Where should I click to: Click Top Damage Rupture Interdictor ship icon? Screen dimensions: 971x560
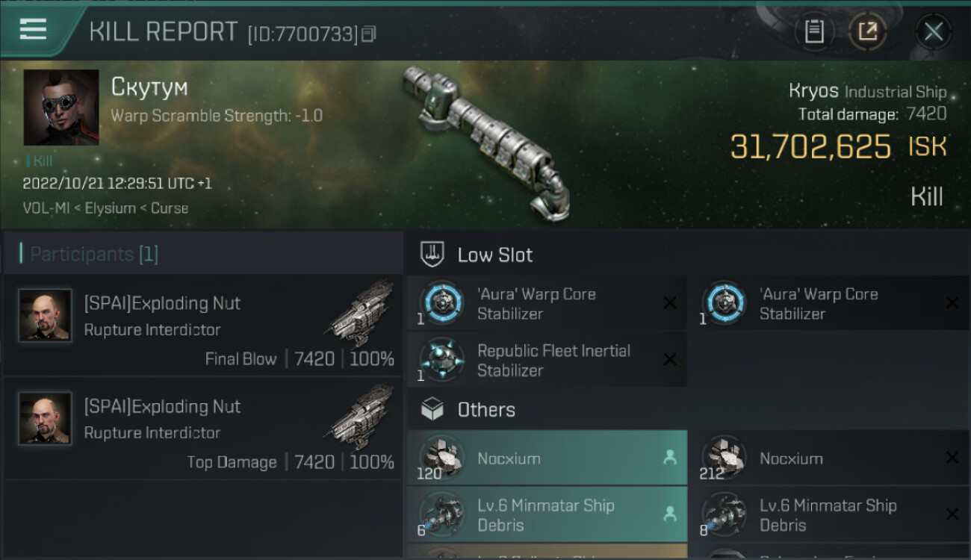click(362, 417)
